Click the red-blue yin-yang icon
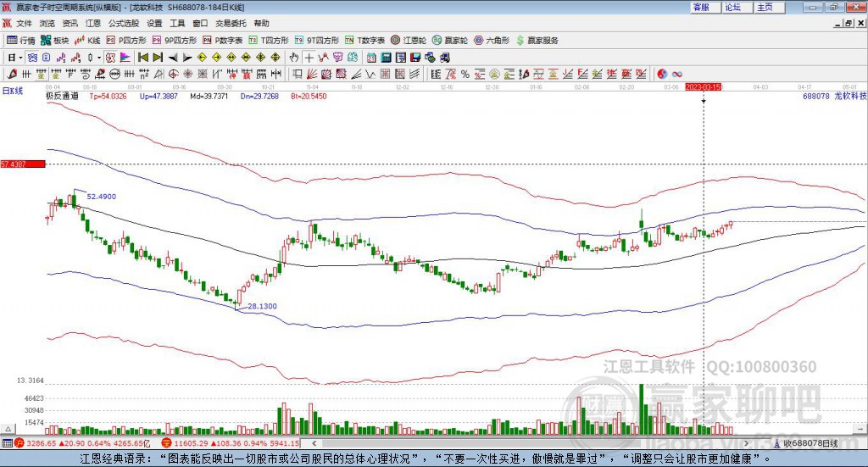The height and width of the screenshot is (467, 868). [662, 74]
